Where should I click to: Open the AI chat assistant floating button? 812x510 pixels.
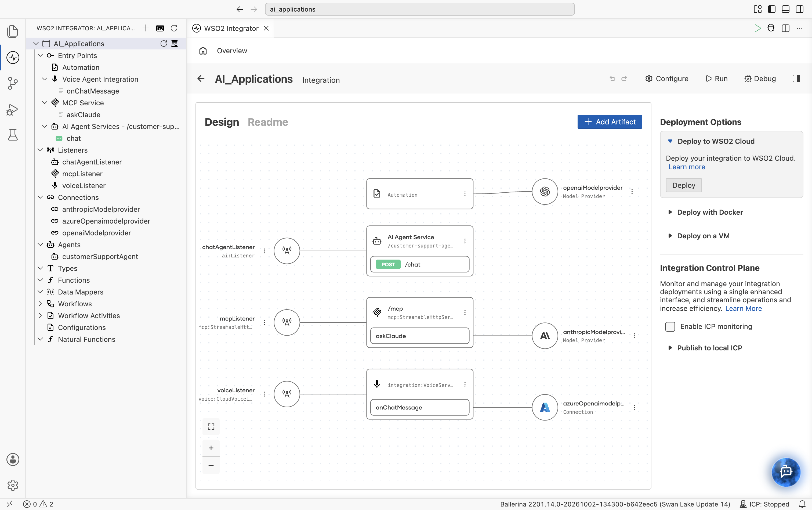[786, 472]
